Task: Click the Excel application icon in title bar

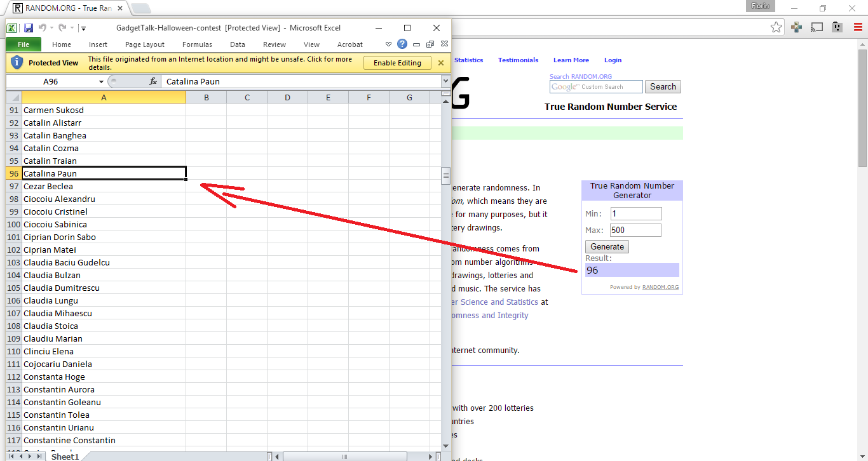Action: [12, 28]
